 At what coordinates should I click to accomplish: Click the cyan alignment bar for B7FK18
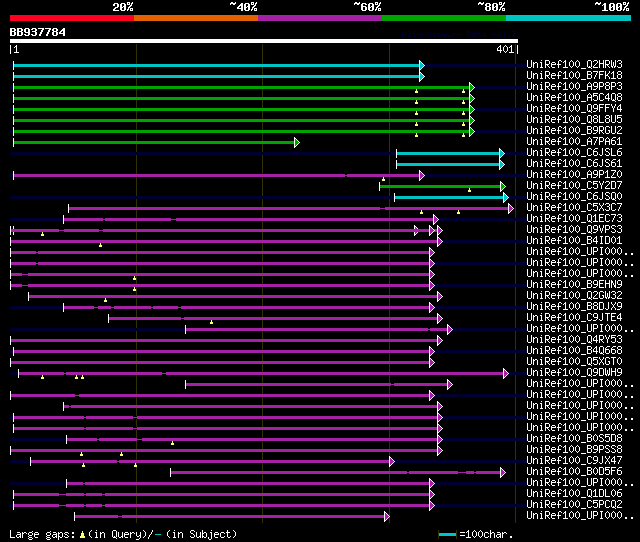coord(217,76)
